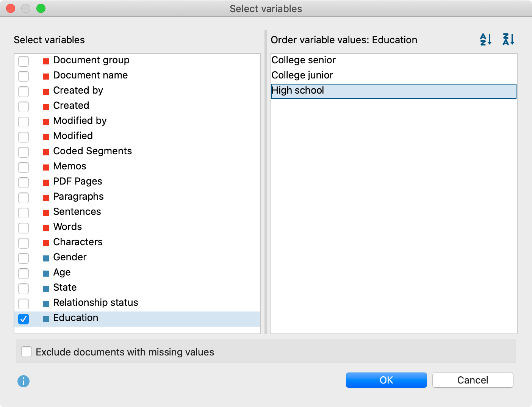Click the Coded Segments label

[92, 151]
